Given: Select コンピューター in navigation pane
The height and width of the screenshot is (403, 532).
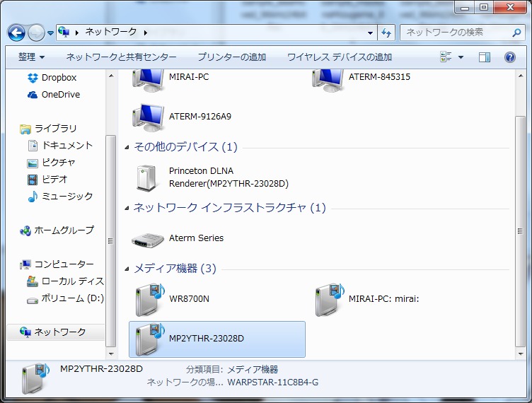Looking at the screenshot, I should [x=57, y=264].
